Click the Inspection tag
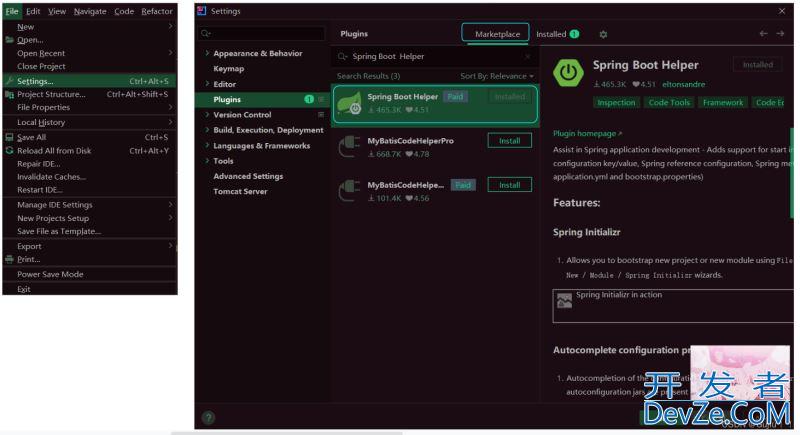The width and height of the screenshot is (800, 435). point(616,103)
